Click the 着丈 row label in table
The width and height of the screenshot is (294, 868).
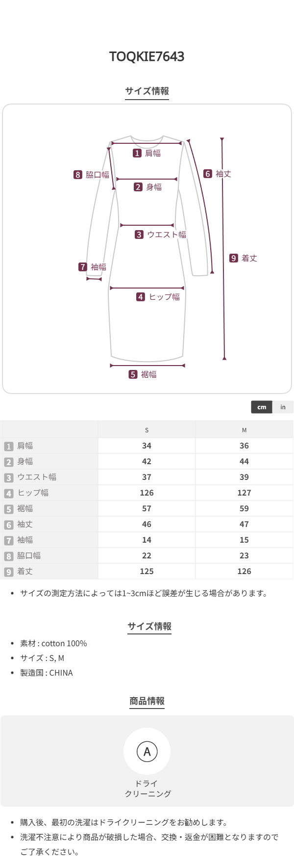[25, 571]
